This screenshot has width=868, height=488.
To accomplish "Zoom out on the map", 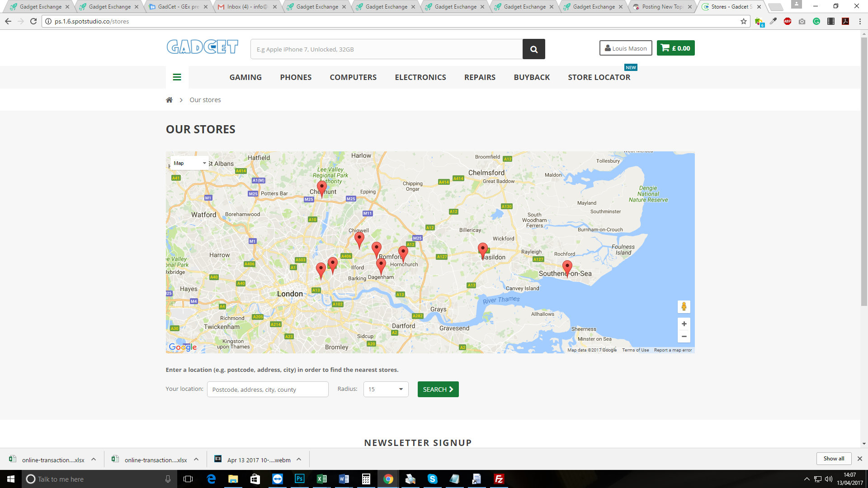I will point(684,337).
